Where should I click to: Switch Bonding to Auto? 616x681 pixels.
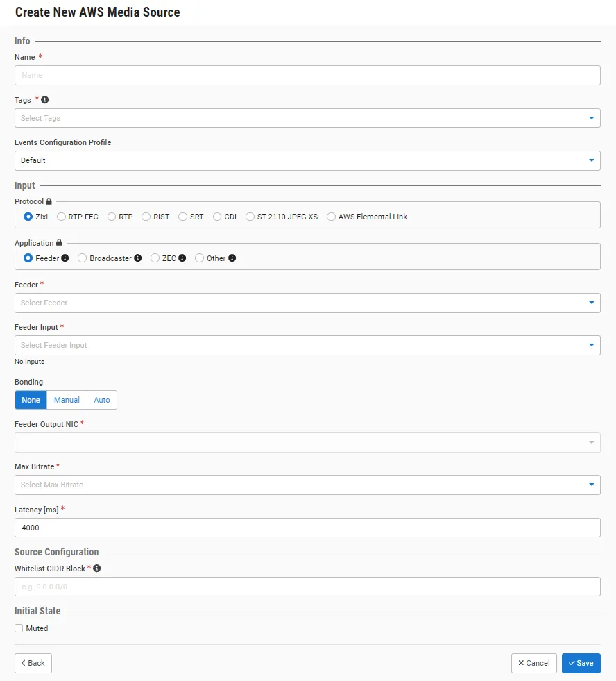(x=102, y=400)
